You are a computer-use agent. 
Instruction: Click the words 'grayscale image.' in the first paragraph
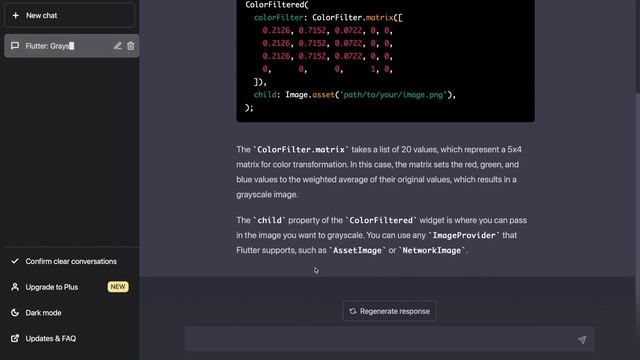267,195
